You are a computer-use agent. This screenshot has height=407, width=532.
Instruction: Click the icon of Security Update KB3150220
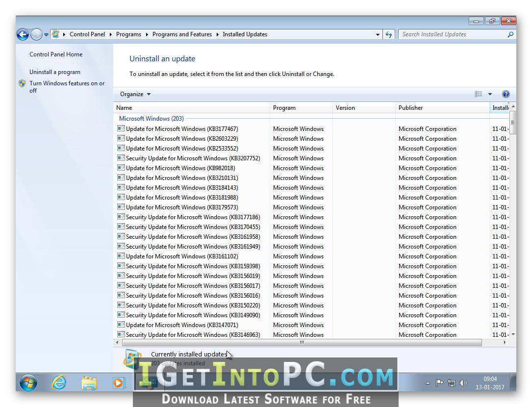[121, 305]
